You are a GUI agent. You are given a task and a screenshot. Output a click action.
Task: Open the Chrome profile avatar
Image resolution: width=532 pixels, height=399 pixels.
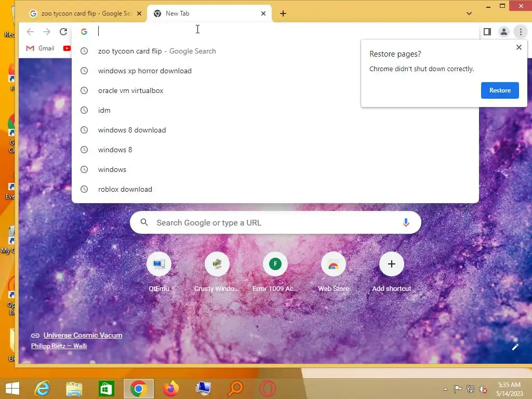pos(504,32)
